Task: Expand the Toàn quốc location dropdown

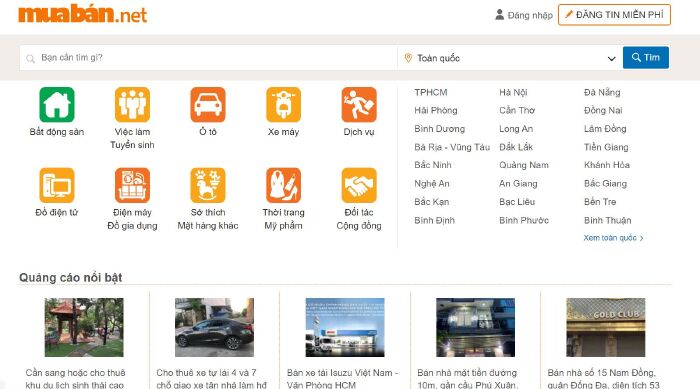Action: tap(510, 58)
